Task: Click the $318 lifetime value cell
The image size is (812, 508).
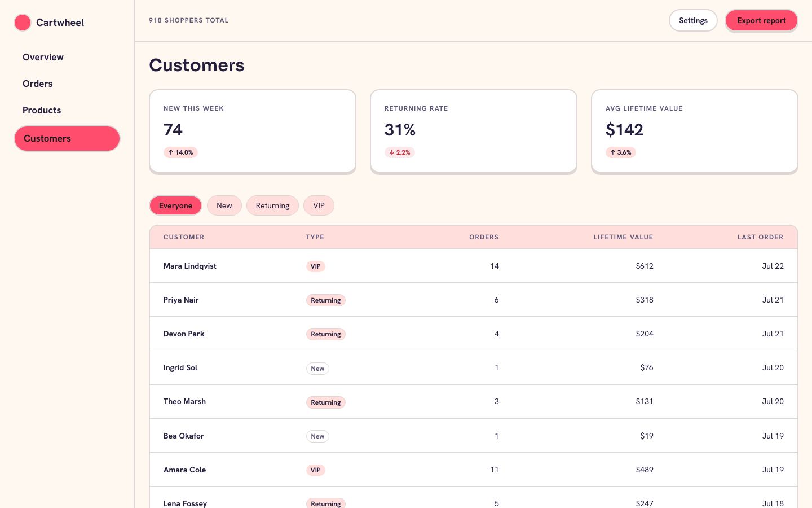Action: point(645,300)
